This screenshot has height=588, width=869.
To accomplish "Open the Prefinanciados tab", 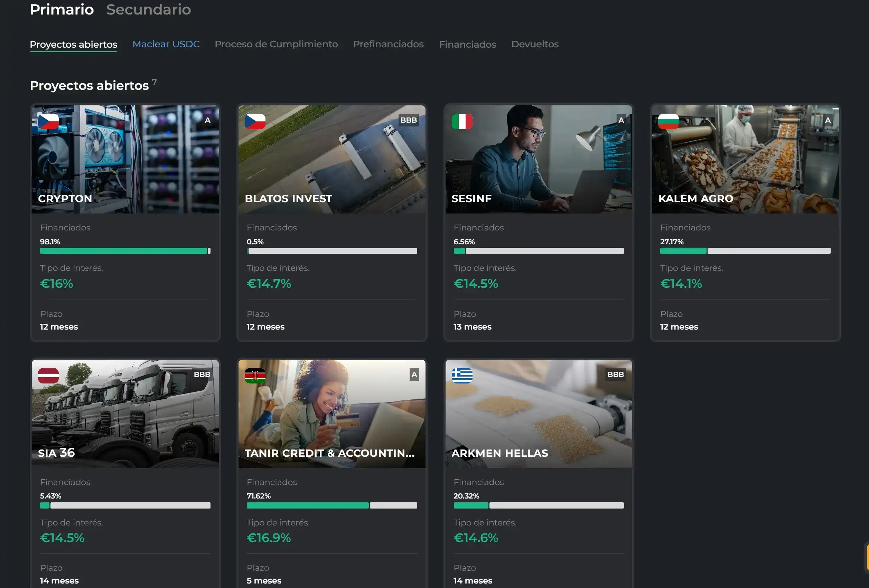I will (388, 44).
